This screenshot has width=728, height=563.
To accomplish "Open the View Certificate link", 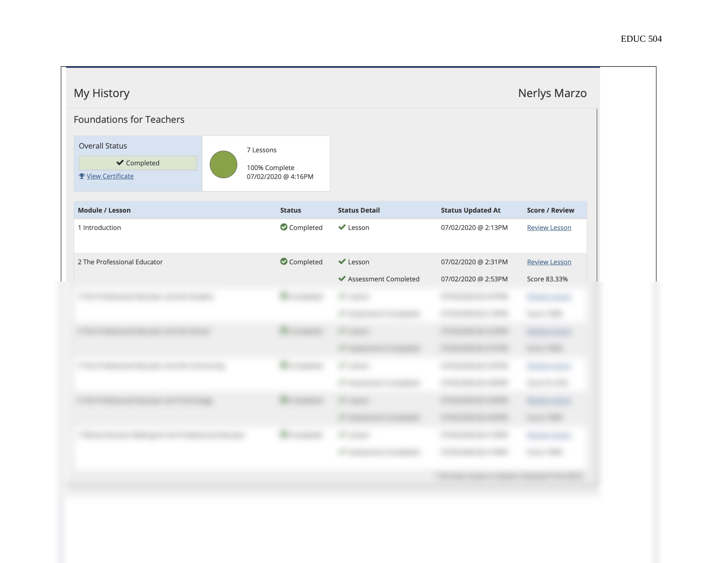I will [x=110, y=176].
